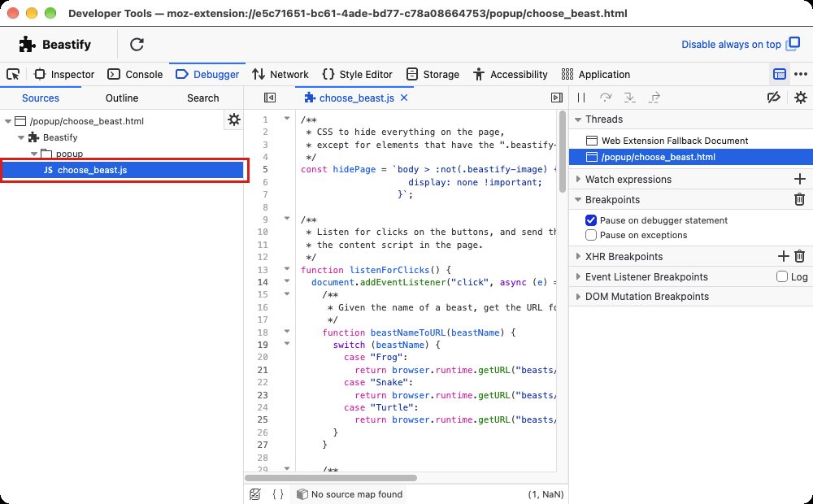The height and width of the screenshot is (504, 813).
Task: Click the cursor position (1, NaN) indicator
Action: [x=546, y=495]
